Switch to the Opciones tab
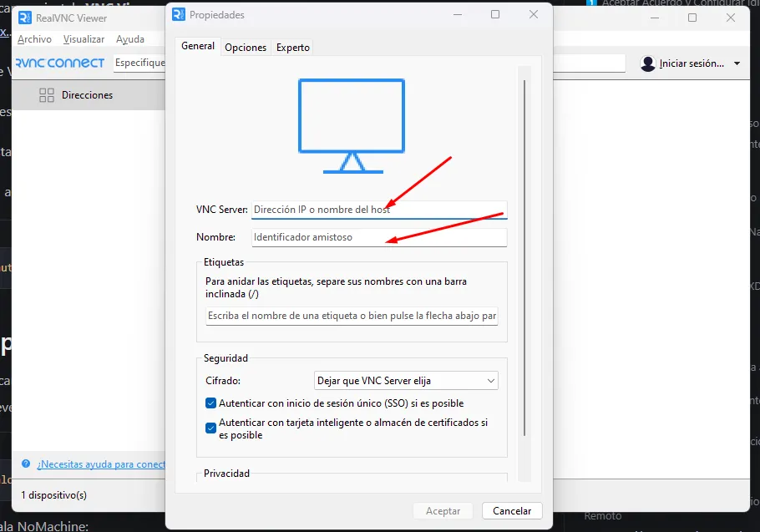This screenshot has height=532, width=760. click(246, 48)
